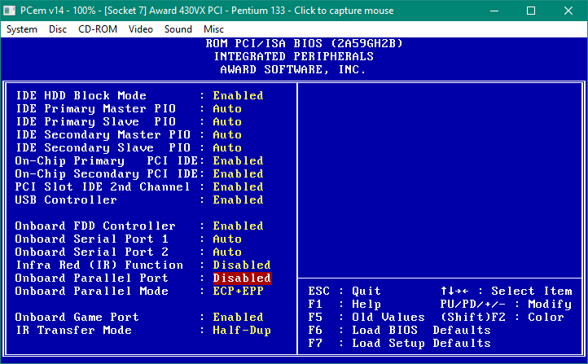Click the INTEGRATED PERIPHERALS heading
The width and height of the screenshot is (588, 364).
point(294,57)
